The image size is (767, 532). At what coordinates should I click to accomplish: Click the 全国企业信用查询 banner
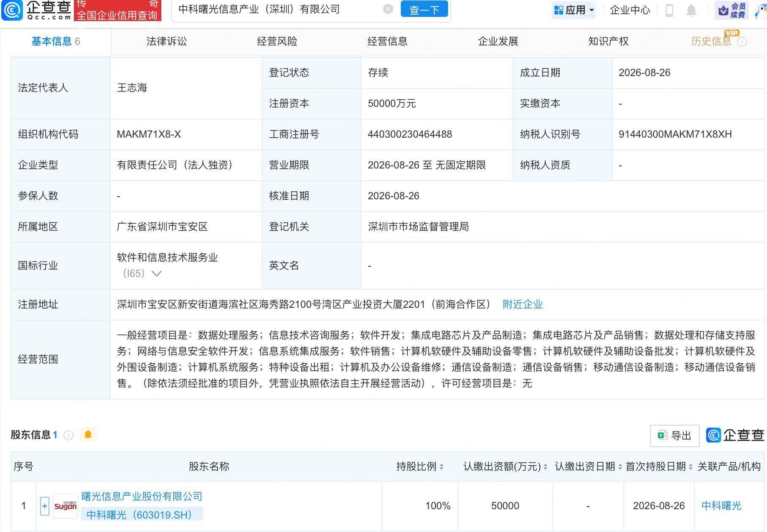pos(117,10)
